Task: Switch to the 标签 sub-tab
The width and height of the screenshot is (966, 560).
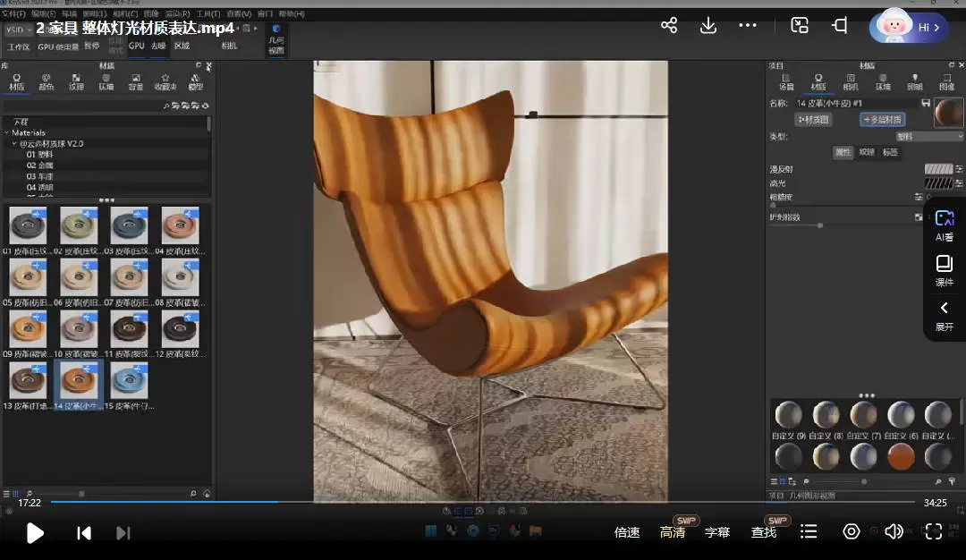Action: tap(890, 152)
